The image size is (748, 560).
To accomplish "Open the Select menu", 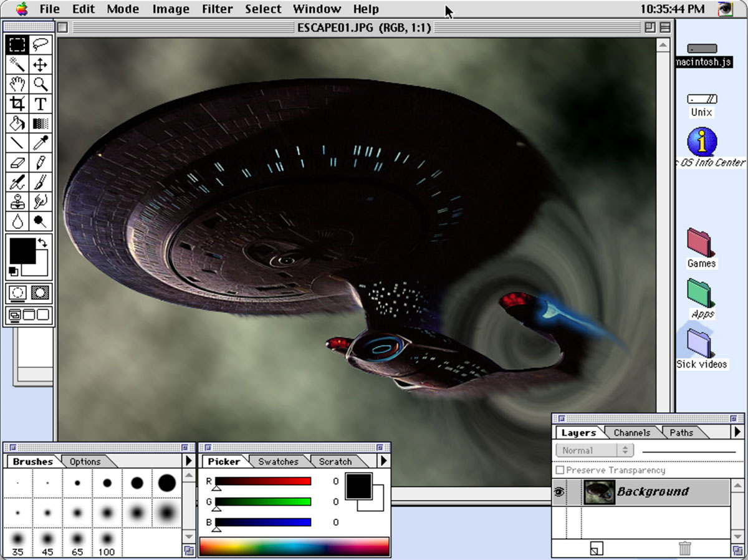I will tap(263, 9).
